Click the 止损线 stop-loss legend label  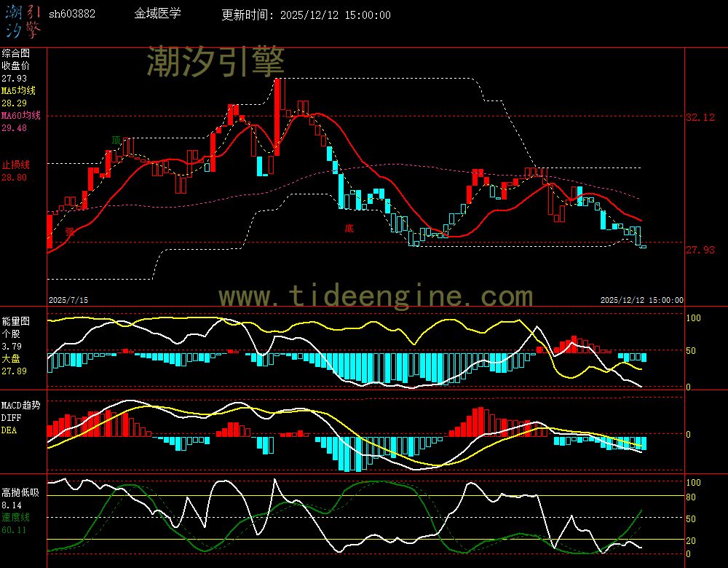[15, 165]
